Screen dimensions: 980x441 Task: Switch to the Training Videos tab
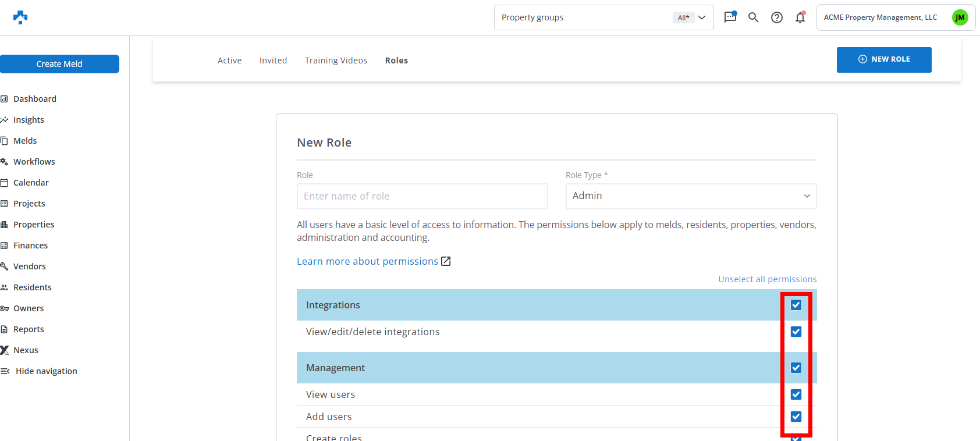336,61
